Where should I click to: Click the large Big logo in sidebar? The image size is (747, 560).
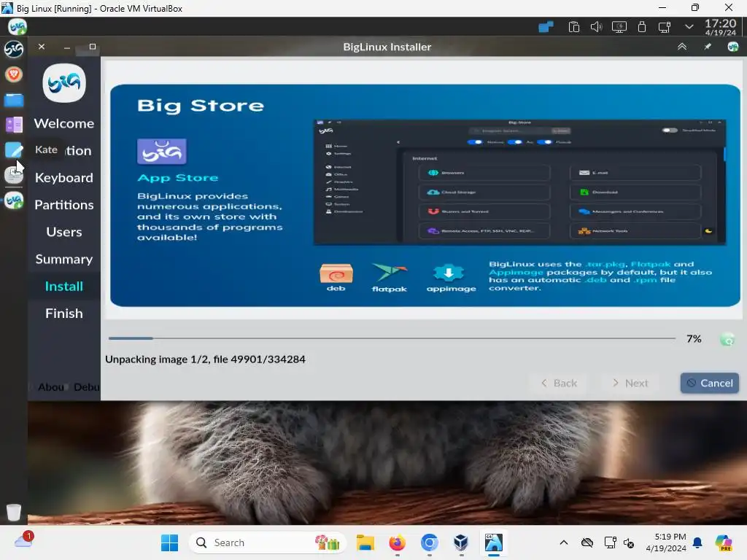click(x=64, y=83)
